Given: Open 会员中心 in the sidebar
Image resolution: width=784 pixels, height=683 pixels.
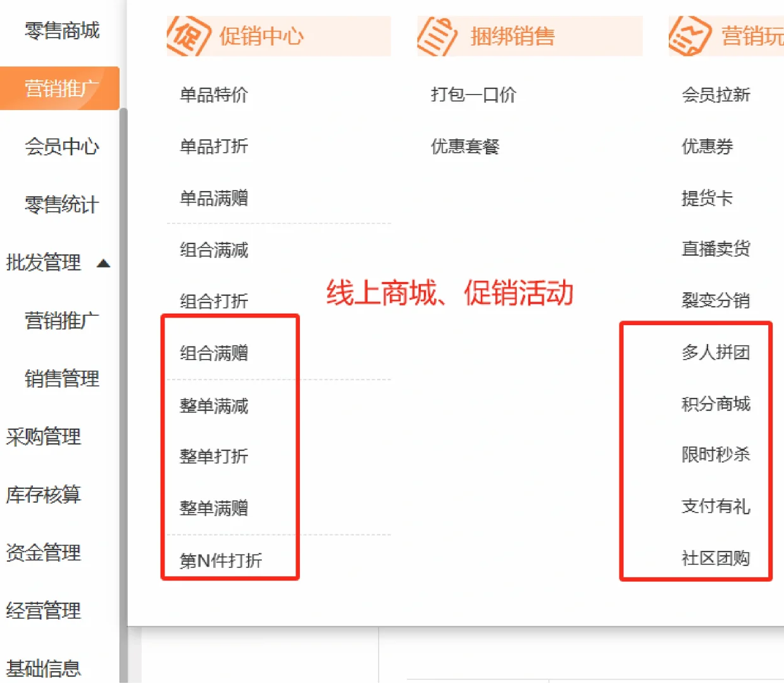Looking at the screenshot, I should click(x=62, y=147).
